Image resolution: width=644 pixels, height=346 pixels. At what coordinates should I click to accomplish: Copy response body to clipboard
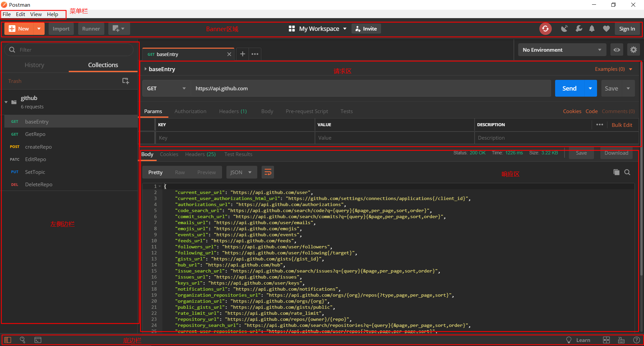click(x=616, y=172)
